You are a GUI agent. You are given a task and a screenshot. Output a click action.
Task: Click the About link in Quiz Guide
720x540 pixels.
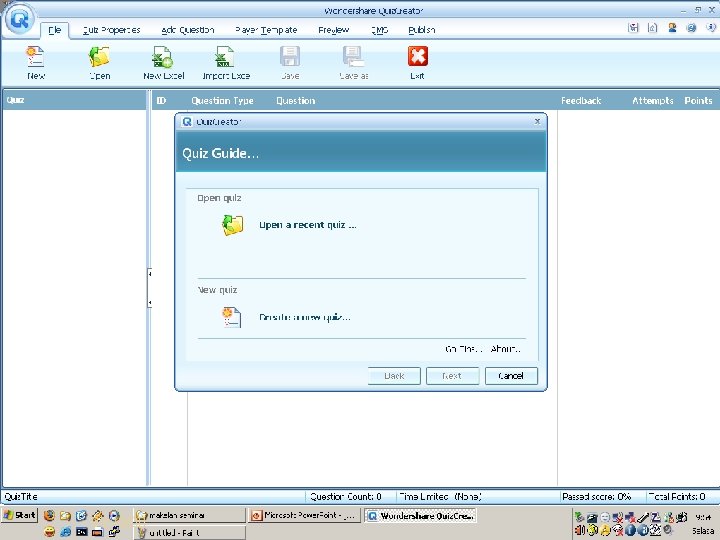click(506, 349)
